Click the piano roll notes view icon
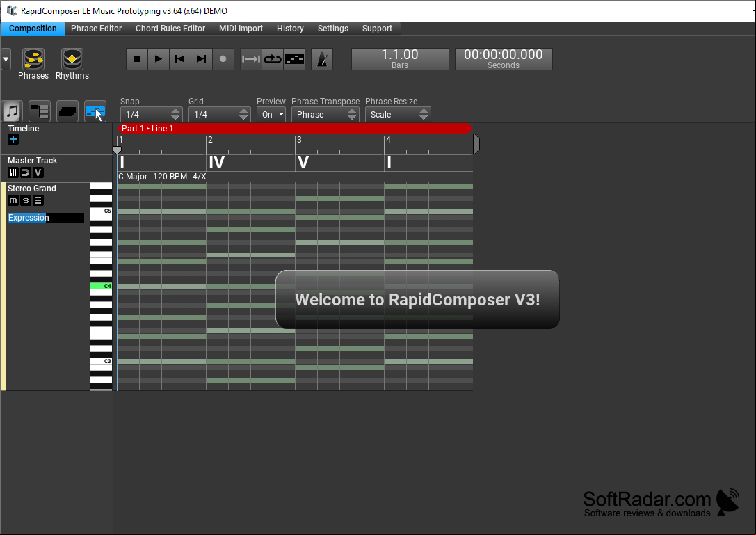756x535 pixels. pos(294,59)
